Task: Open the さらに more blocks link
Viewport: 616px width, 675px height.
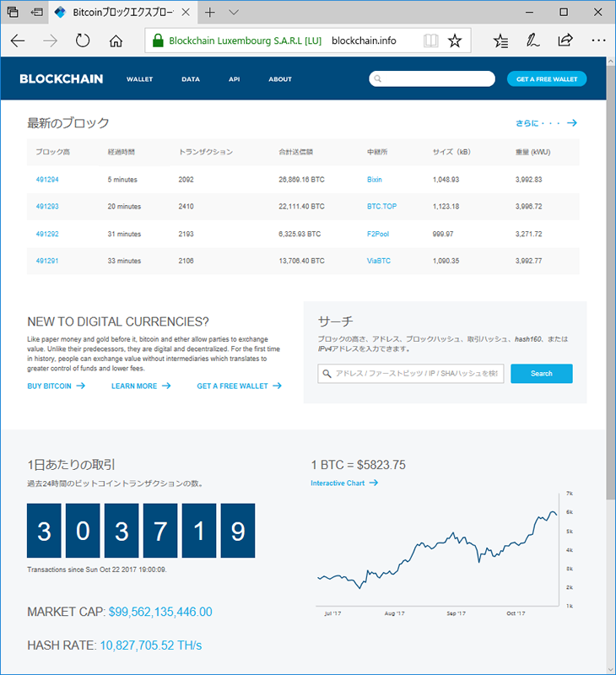Action: (x=546, y=123)
